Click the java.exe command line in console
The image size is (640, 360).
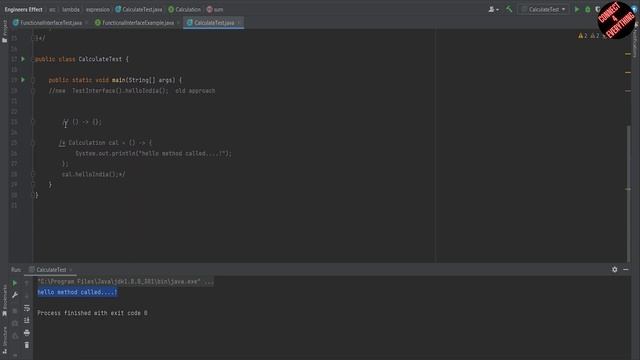point(125,282)
